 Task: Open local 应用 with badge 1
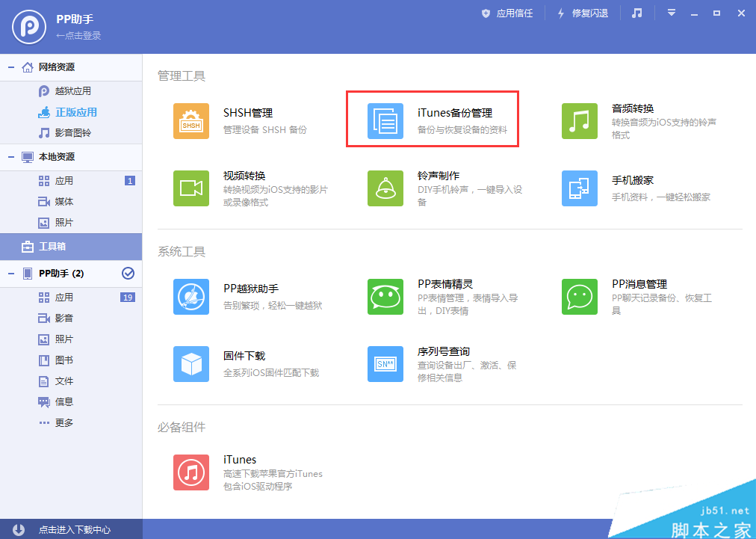[72, 181]
